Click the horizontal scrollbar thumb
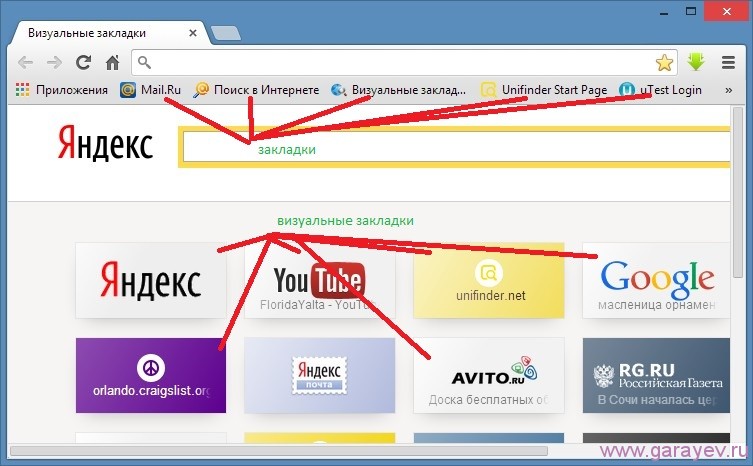 click(279, 451)
